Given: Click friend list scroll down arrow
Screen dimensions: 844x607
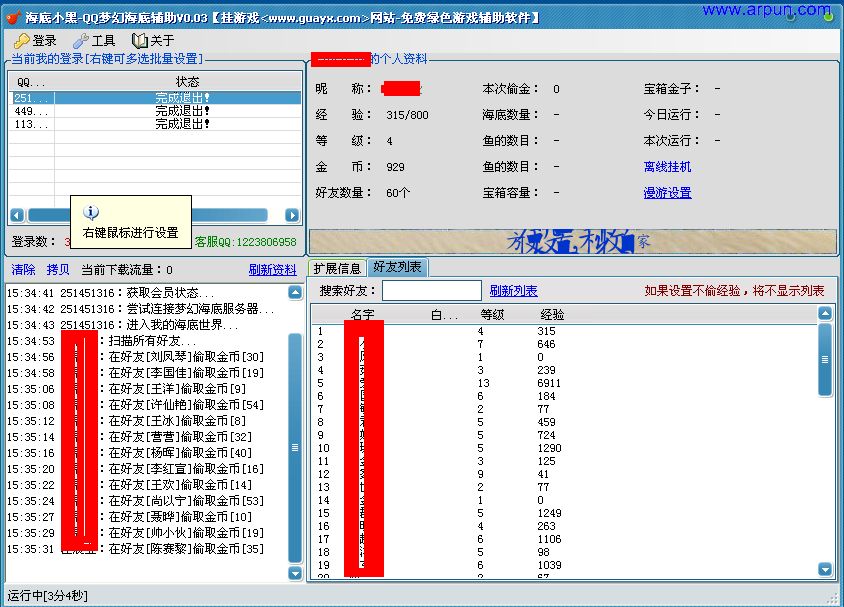Looking at the screenshot, I should point(825,569).
